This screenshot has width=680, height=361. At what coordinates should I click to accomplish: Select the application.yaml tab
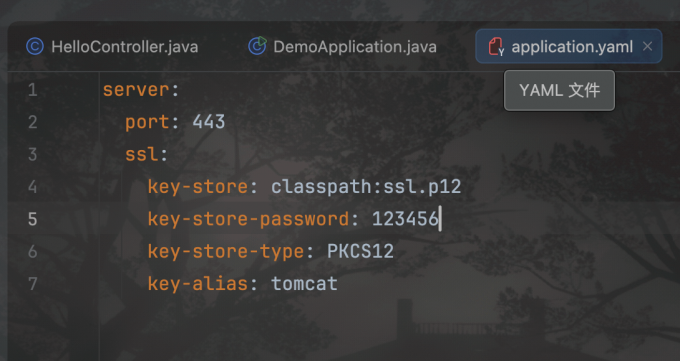[569, 46]
